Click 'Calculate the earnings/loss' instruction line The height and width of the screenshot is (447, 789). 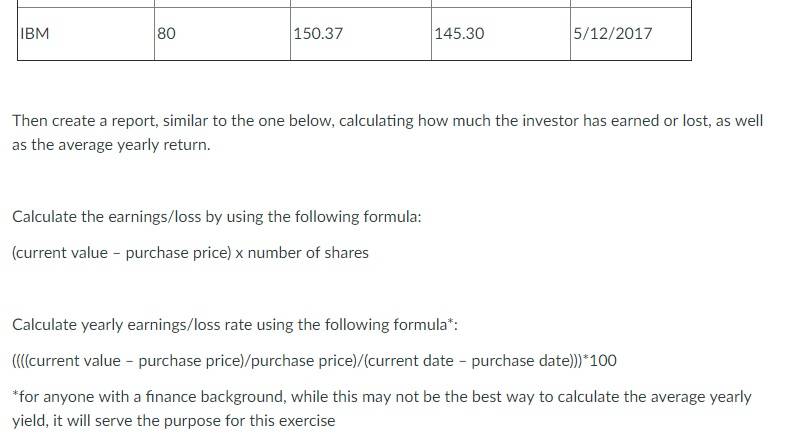click(x=217, y=217)
